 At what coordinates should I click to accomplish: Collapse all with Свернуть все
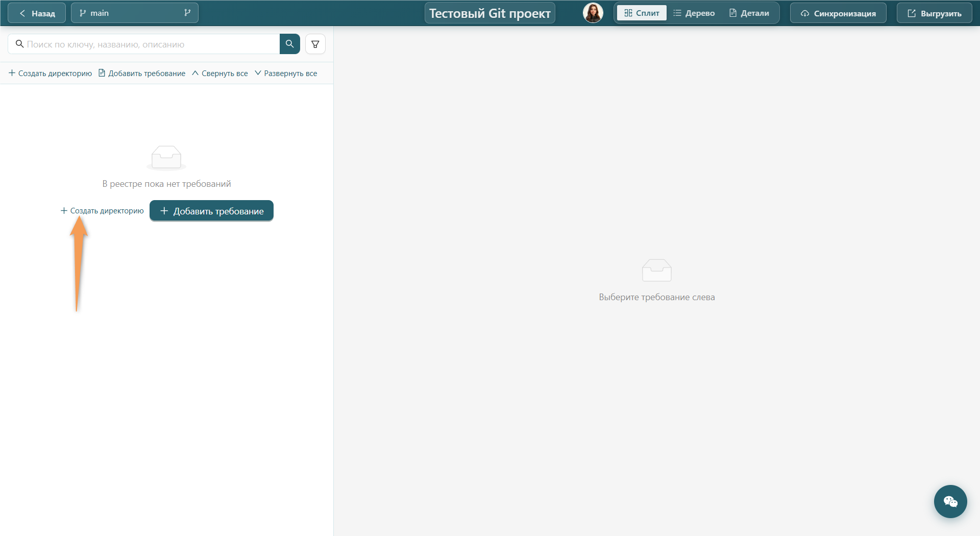[220, 74]
